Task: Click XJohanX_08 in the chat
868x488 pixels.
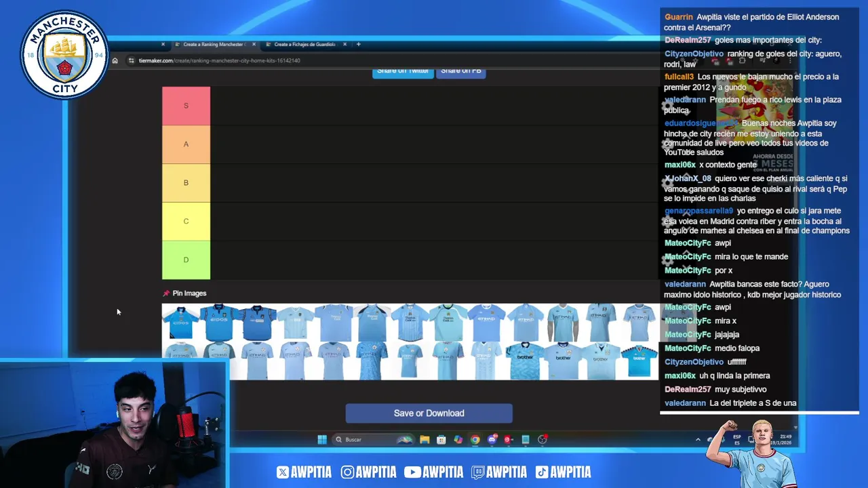Action: point(688,178)
